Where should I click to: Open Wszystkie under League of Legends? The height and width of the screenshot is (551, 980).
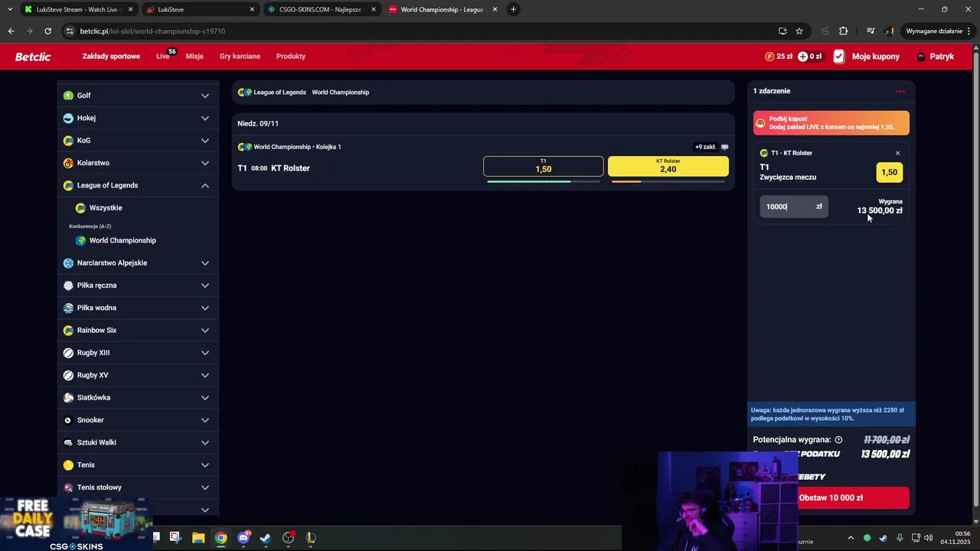tap(106, 208)
